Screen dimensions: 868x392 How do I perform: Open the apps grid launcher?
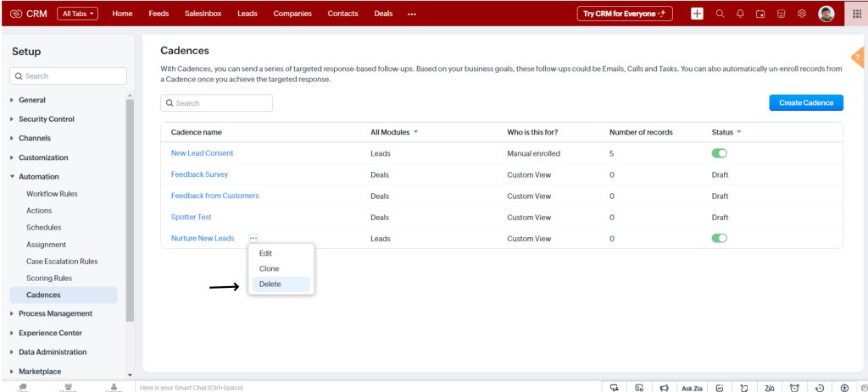856,14
